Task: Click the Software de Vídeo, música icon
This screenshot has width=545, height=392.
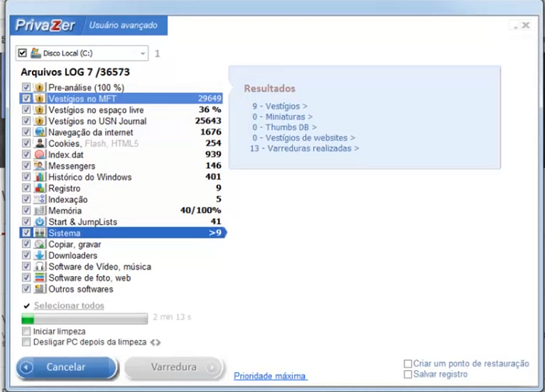Action: [x=40, y=267]
